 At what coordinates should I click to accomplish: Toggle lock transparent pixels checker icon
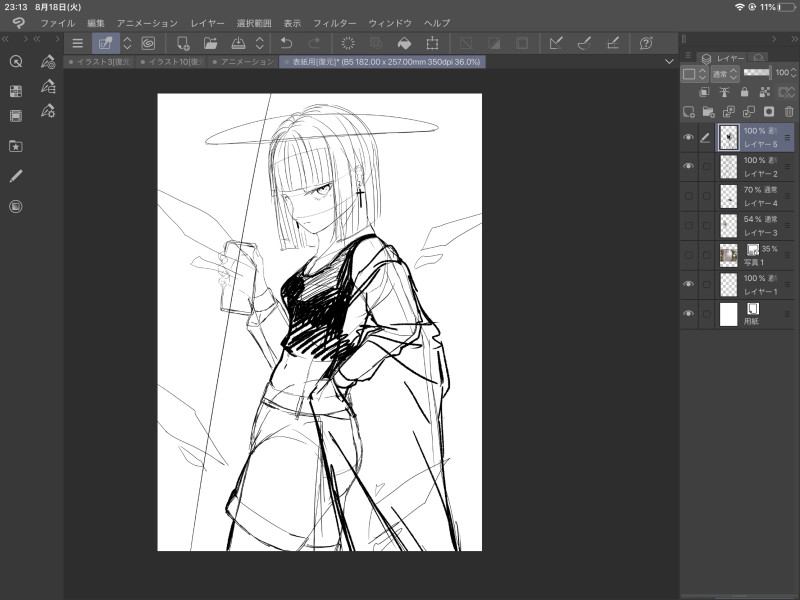point(764,92)
